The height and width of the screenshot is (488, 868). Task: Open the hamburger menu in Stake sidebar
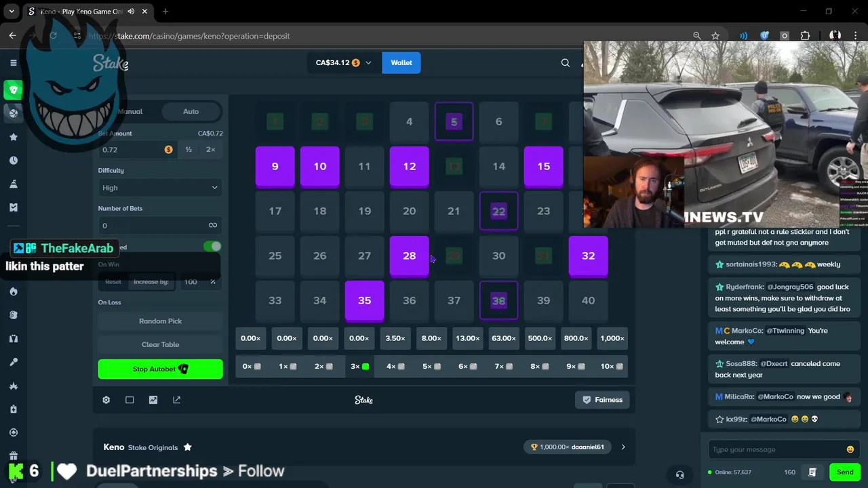click(x=13, y=62)
